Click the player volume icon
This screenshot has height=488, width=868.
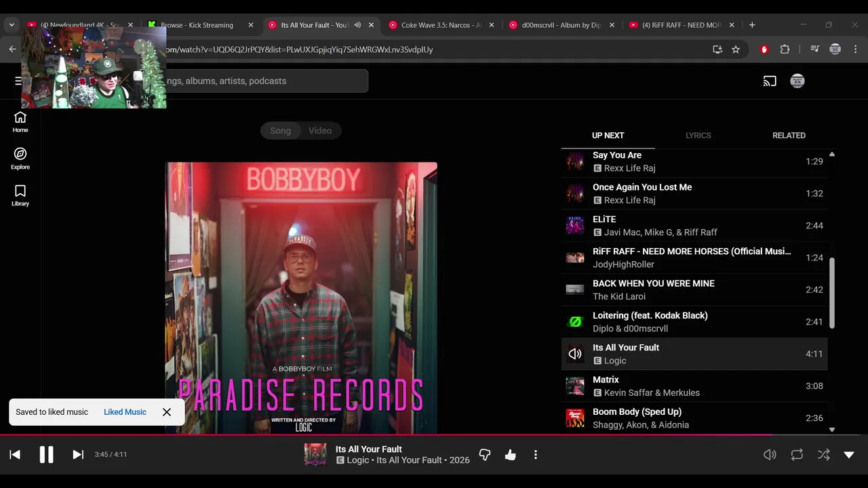tap(770, 455)
